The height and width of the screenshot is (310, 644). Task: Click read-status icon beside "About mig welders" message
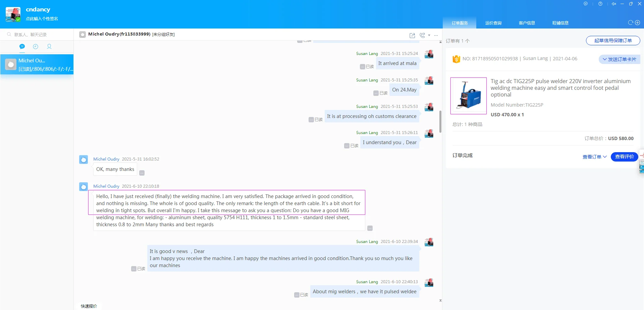pyautogui.click(x=297, y=295)
